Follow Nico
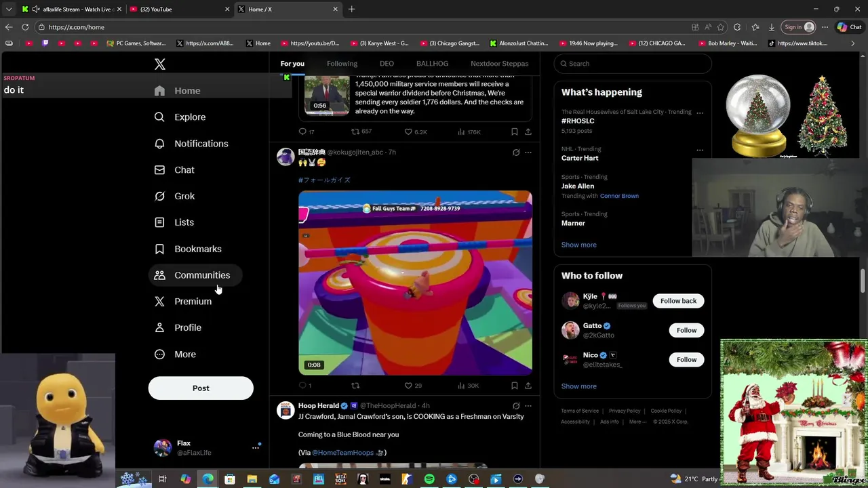The height and width of the screenshot is (488, 868). pyautogui.click(x=686, y=360)
